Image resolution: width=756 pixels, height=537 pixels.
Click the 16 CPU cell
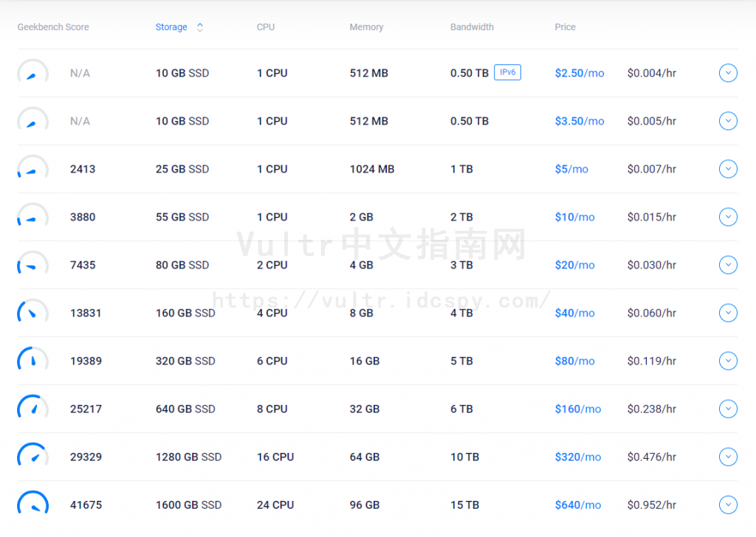click(275, 457)
